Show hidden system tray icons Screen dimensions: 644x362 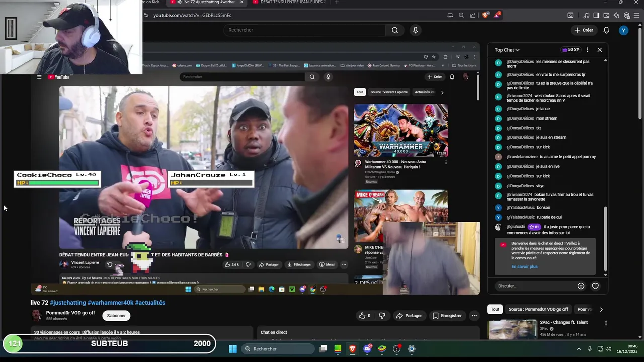tap(579, 349)
